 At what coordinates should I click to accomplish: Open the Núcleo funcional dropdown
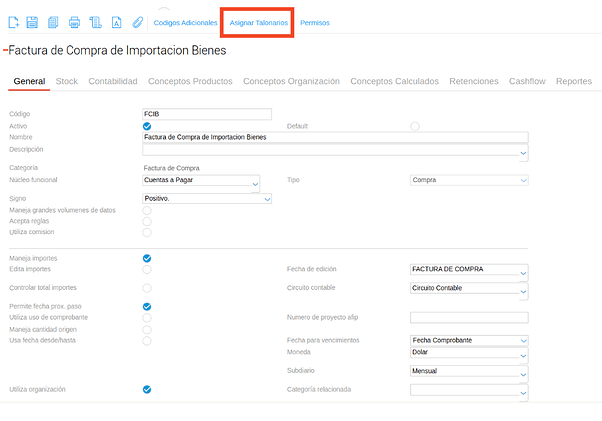(202, 181)
